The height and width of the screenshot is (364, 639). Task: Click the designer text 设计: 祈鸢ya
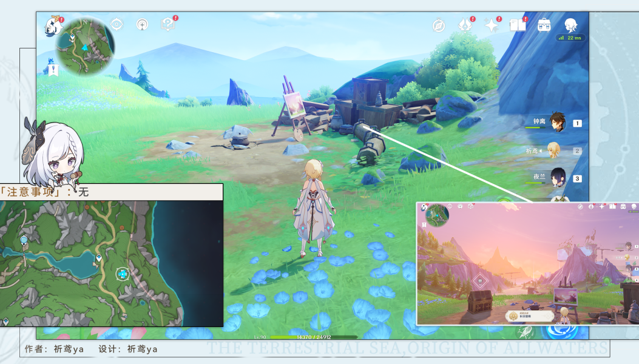click(127, 349)
